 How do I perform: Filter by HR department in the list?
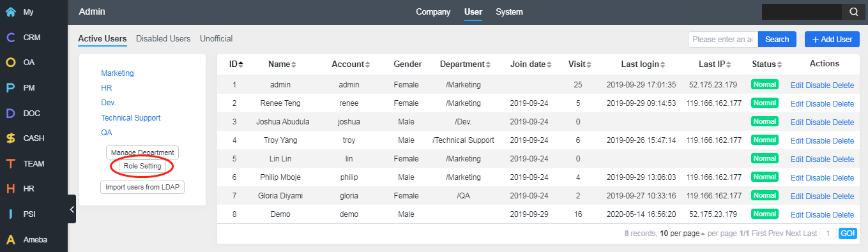click(107, 88)
